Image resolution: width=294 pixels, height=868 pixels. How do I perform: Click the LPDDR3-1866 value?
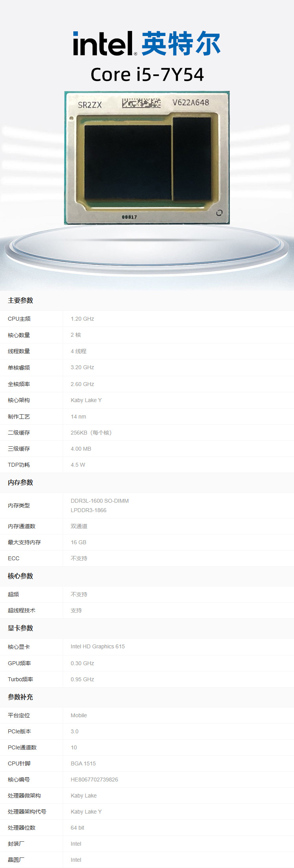point(89,510)
